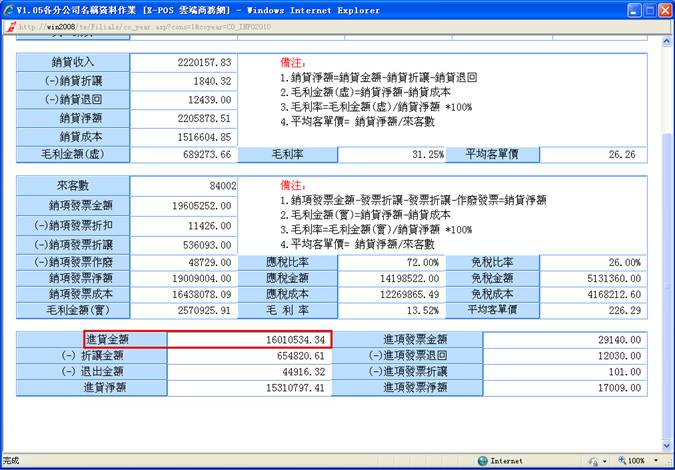The image size is (675, 470).
Task: Open the zoom level dropdown arrow
Action: (656, 461)
